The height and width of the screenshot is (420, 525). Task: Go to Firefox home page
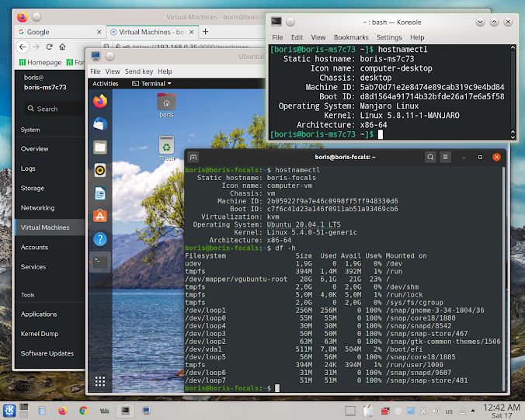[x=62, y=47]
